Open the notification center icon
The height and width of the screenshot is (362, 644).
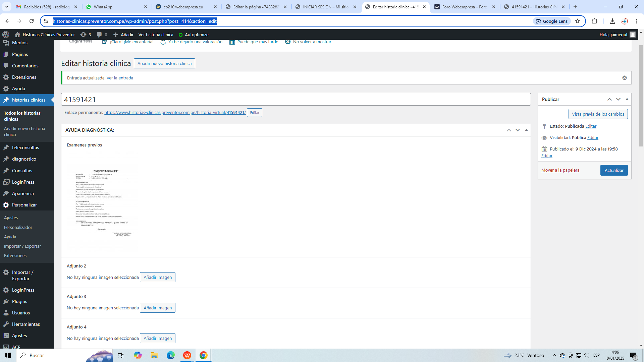633,355
